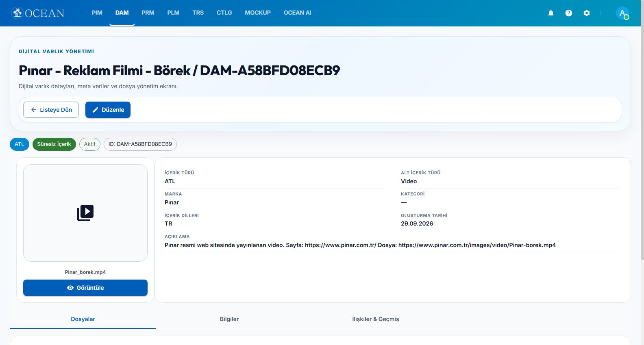Open the PRM module
644x345 pixels.
tap(148, 13)
